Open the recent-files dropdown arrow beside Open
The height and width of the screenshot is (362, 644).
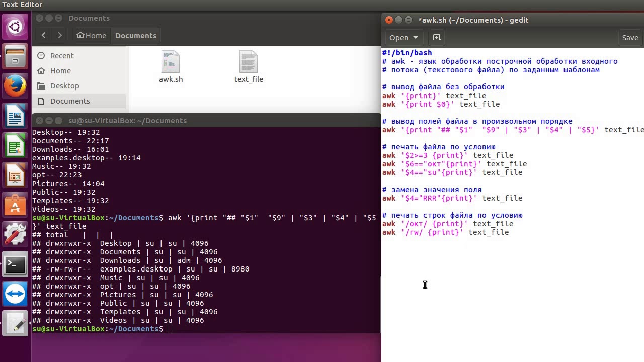(x=415, y=38)
